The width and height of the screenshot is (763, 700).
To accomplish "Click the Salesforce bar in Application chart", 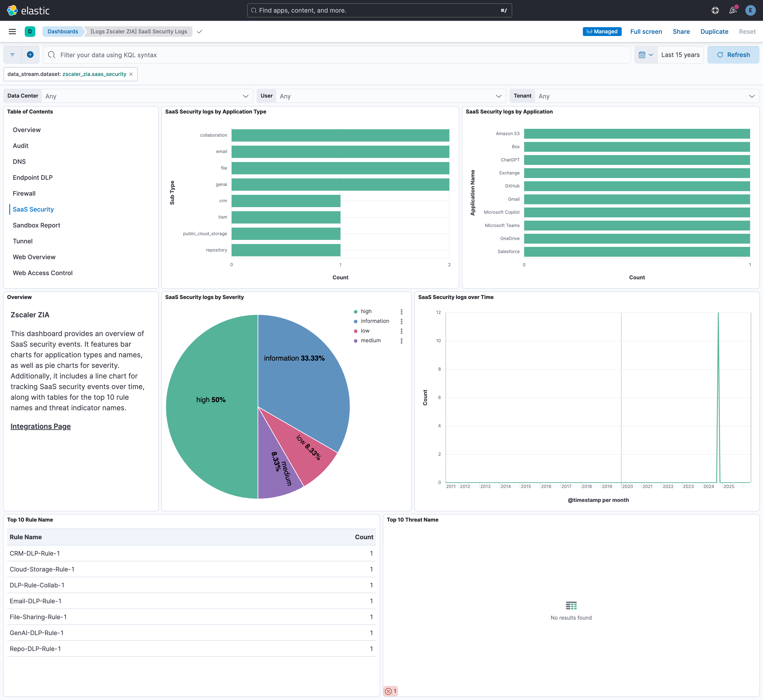I will (637, 252).
